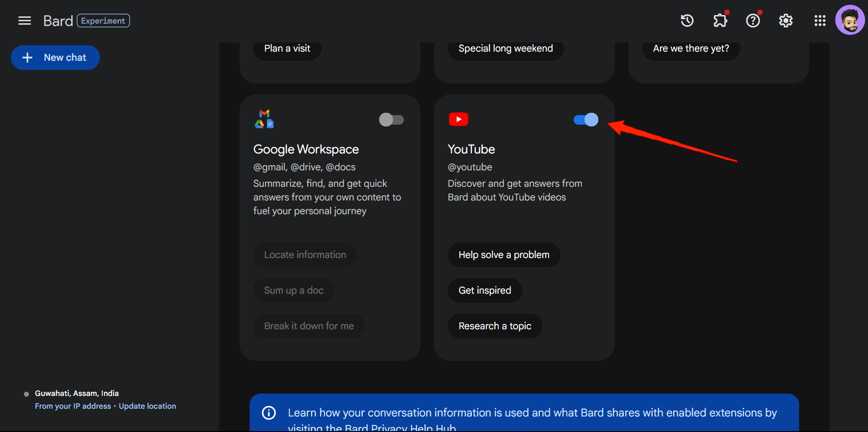Open the hamburger navigation menu
Image resolution: width=868 pixels, height=432 pixels.
[24, 20]
